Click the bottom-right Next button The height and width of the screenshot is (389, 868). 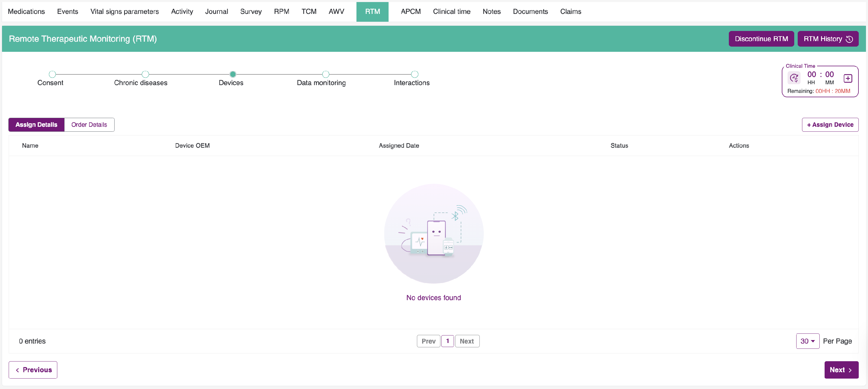pos(841,370)
